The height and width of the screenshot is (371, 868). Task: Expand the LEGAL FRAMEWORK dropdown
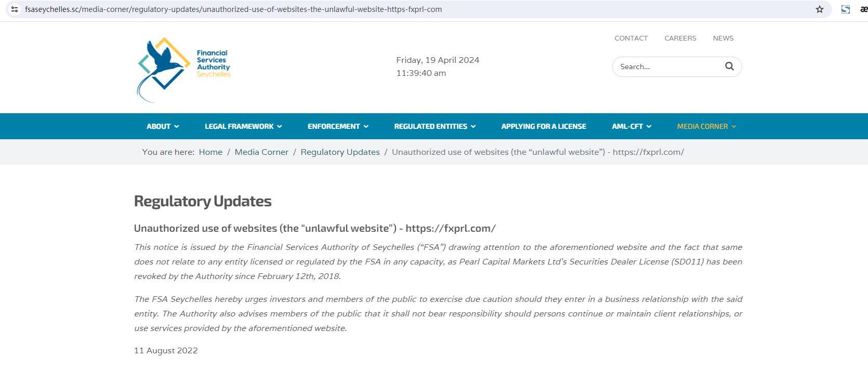click(243, 126)
